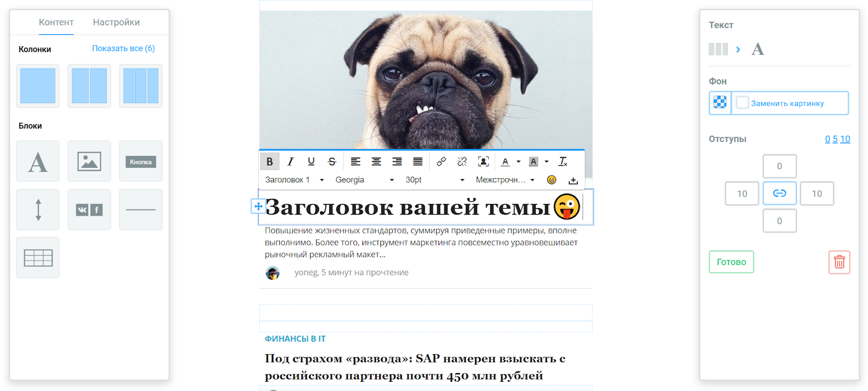The height and width of the screenshot is (391, 868).
Task: Click the right padding input field
Action: 817,193
